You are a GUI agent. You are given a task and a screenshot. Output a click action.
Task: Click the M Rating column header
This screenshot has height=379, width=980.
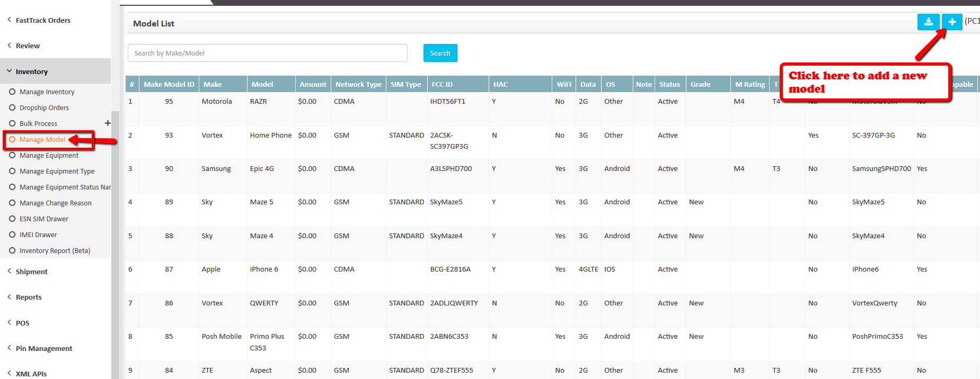(750, 84)
